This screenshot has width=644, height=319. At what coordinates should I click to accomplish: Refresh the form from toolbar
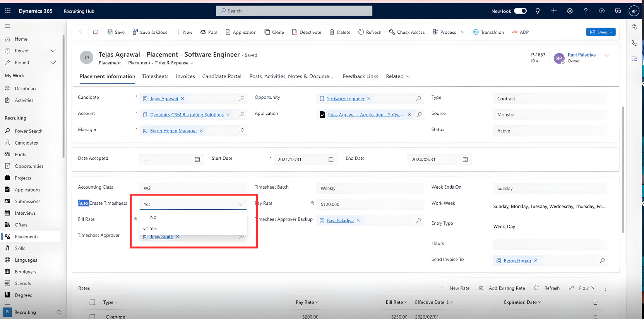(370, 32)
